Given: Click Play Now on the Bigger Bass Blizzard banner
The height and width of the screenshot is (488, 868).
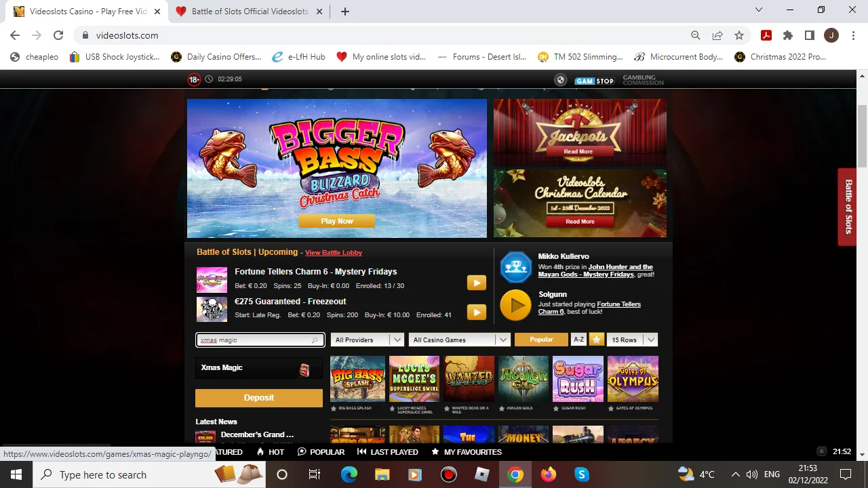Looking at the screenshot, I should coord(337,221).
